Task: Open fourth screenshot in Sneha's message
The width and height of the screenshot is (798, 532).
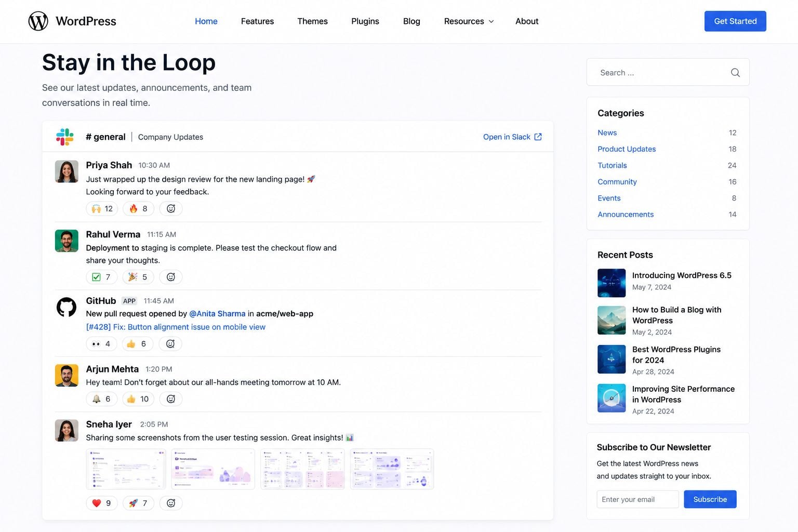Action: point(392,469)
